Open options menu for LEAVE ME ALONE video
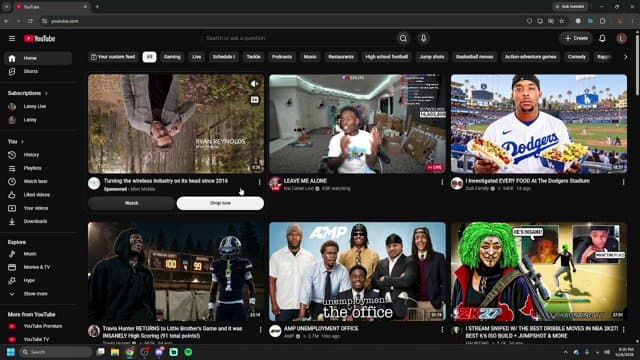The width and height of the screenshot is (640, 360). pyautogui.click(x=442, y=182)
